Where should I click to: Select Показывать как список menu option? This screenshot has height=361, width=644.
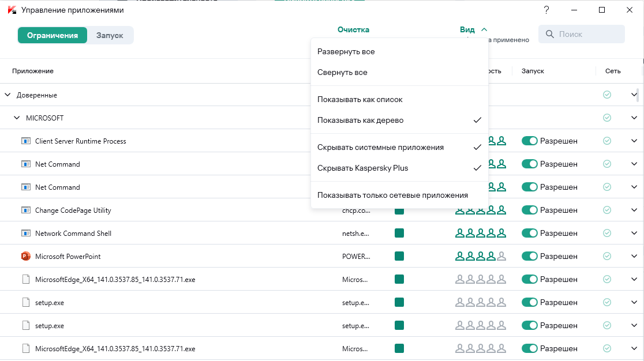(x=360, y=100)
